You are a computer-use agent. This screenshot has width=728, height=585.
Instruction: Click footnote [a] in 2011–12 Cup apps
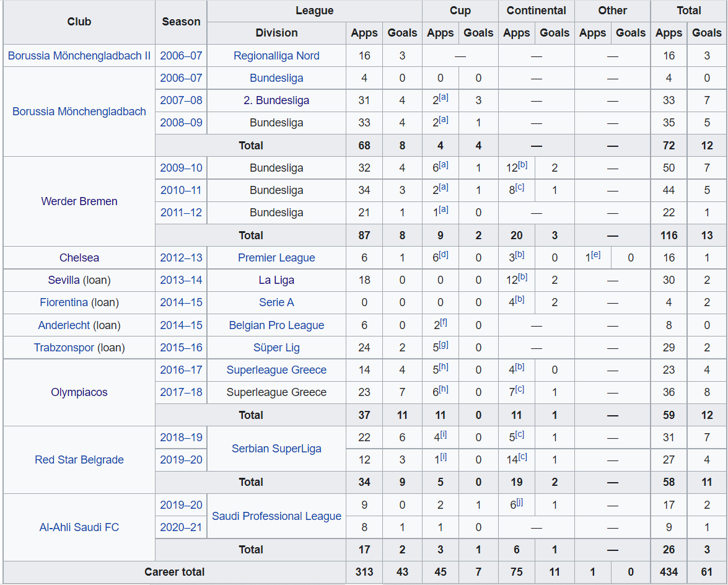(444, 209)
